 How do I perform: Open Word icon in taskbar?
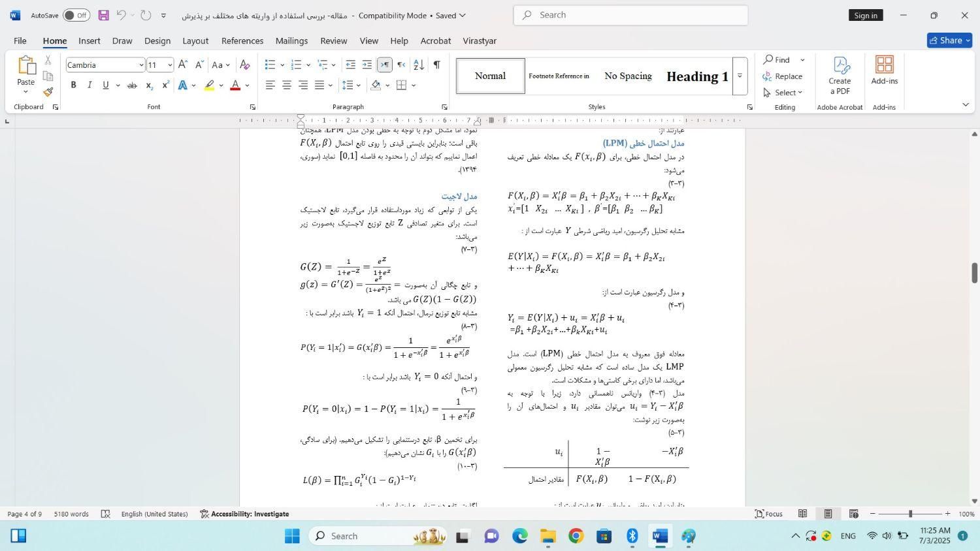point(660,537)
